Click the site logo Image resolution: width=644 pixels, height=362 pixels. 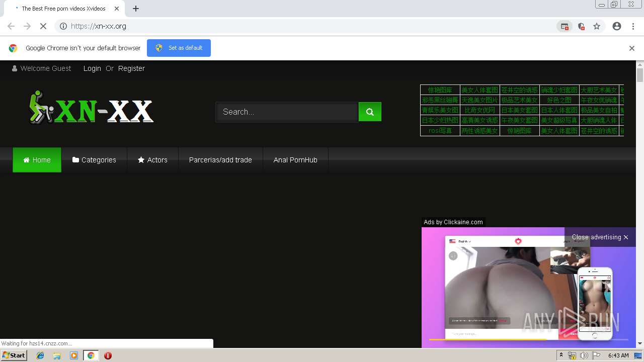[x=91, y=108]
